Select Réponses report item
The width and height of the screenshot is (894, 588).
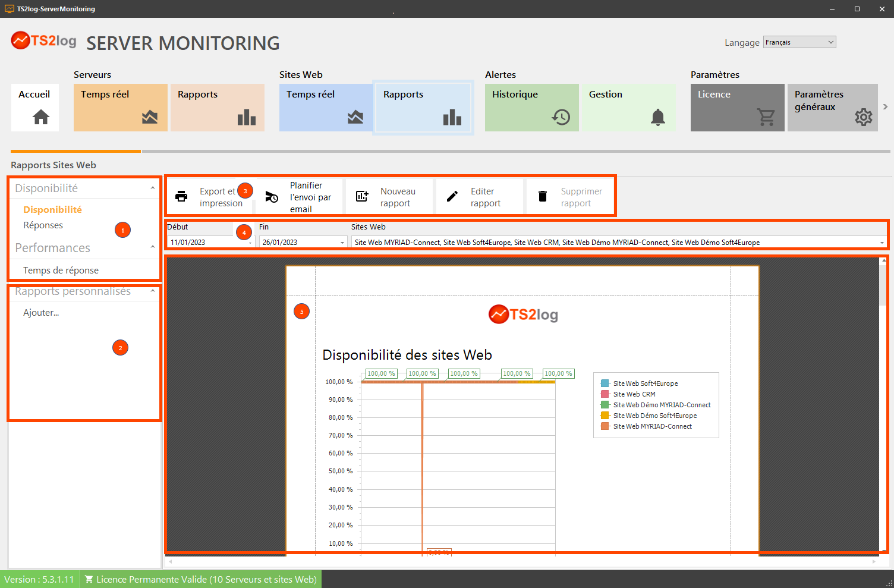pos(43,225)
